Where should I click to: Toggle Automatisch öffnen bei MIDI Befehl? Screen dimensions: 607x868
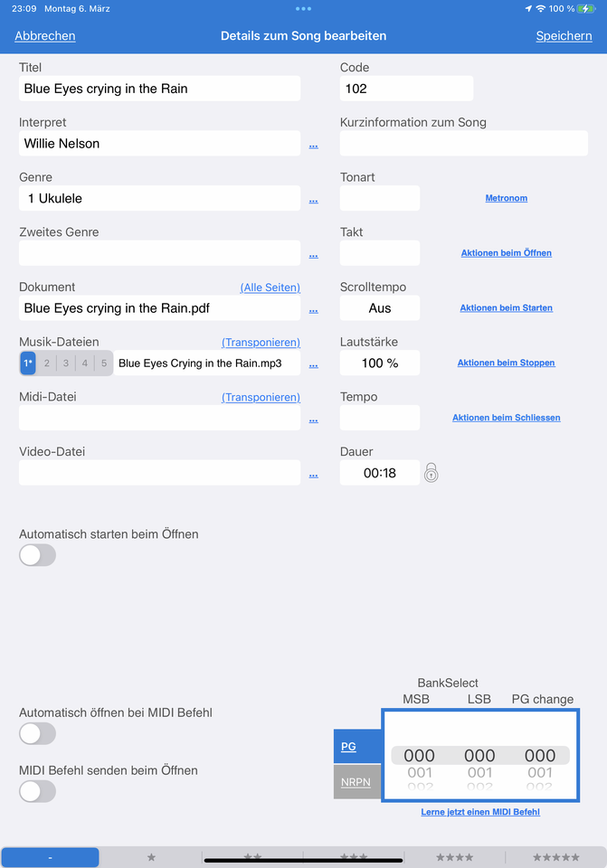38,733
